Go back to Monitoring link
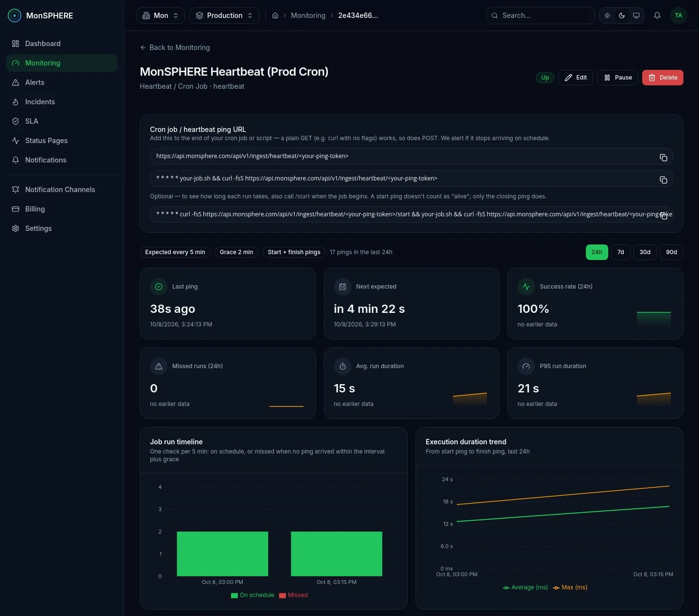Viewport: 699px width, 616px height. pos(175,48)
